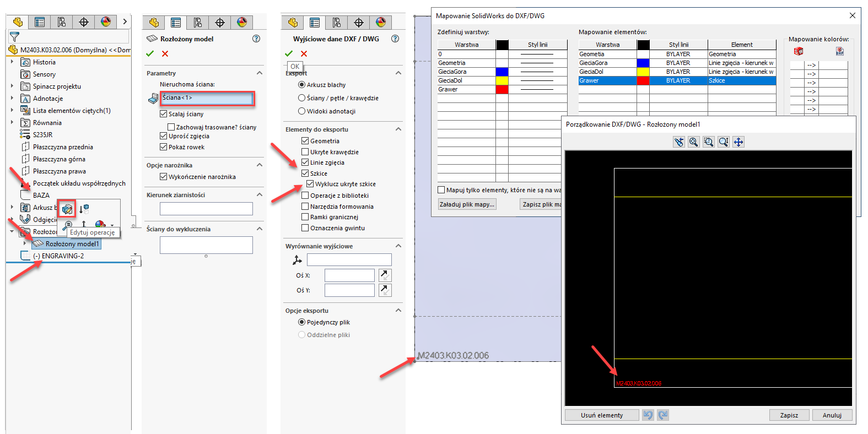The height and width of the screenshot is (434, 868).
Task: Click the Załaduj plik mapy button
Action: (467, 204)
